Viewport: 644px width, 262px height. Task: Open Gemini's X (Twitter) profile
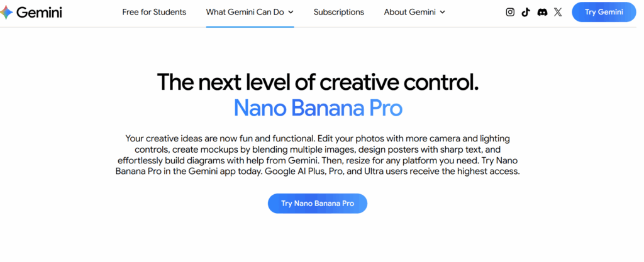[558, 12]
